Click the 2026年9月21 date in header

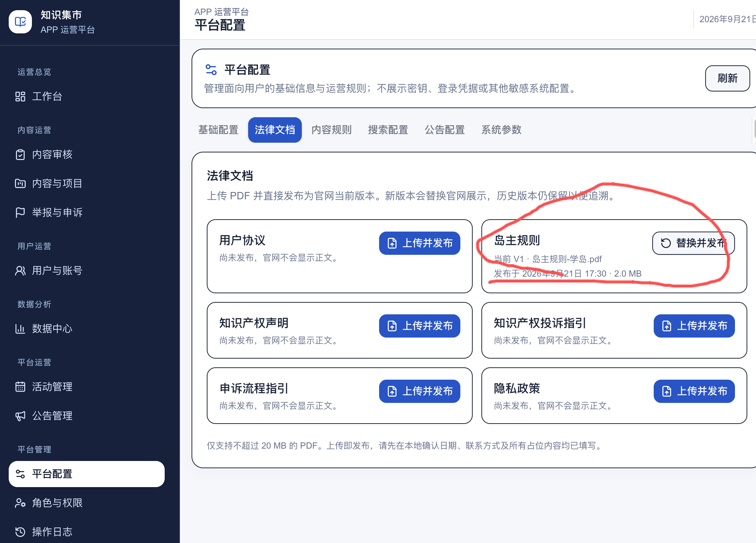(727, 19)
